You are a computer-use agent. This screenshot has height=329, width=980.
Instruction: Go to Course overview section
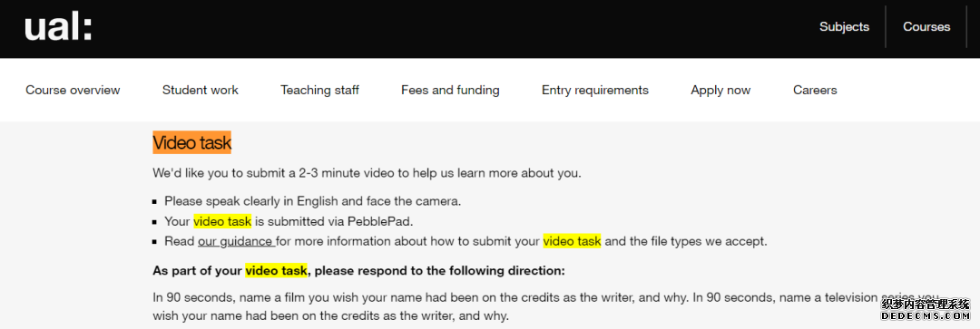tap(73, 90)
